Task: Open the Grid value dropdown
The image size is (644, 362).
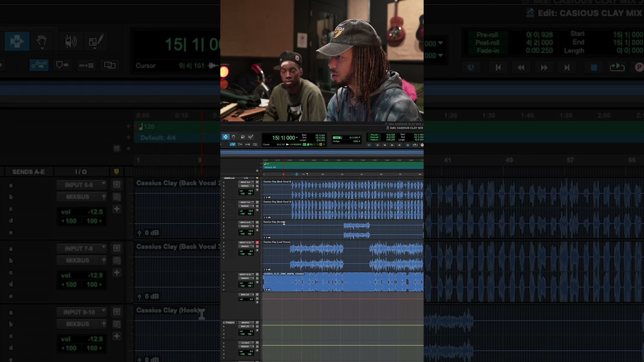Action: point(359,137)
